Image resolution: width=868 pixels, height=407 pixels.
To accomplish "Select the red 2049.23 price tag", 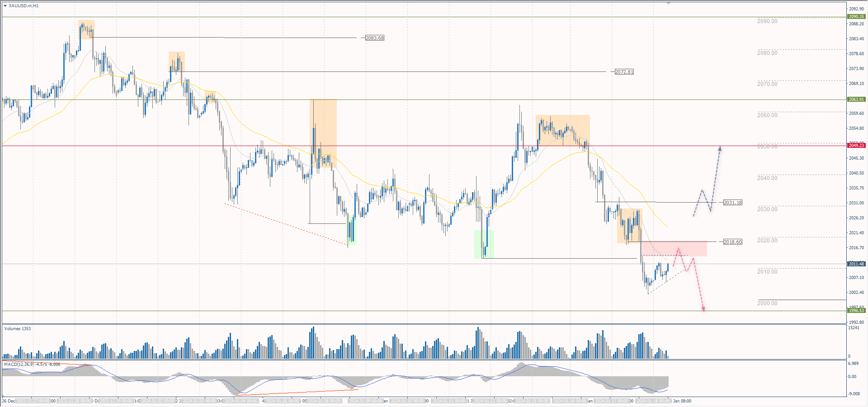I will coord(856,146).
